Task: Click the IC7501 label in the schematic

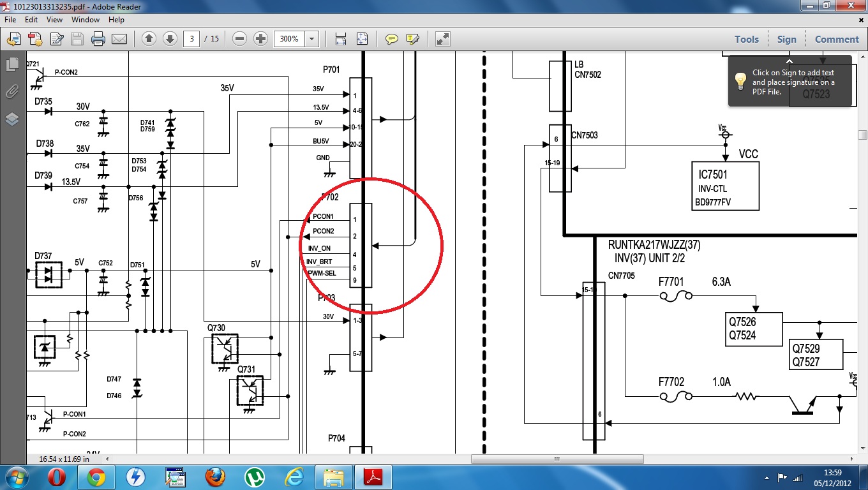Action: [x=713, y=175]
